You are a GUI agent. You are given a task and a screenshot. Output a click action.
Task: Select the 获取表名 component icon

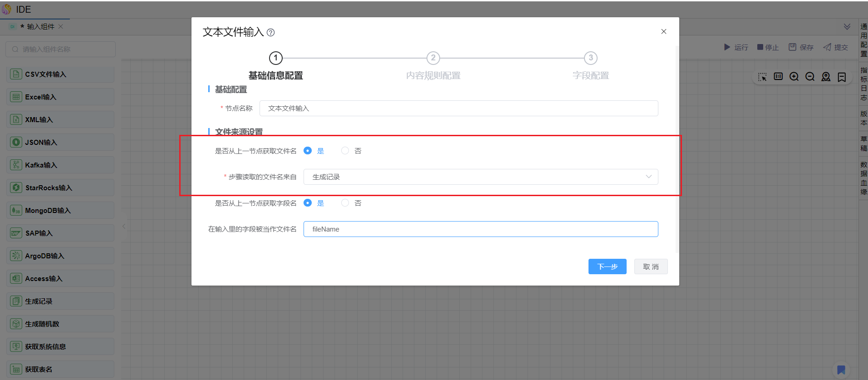tap(16, 369)
